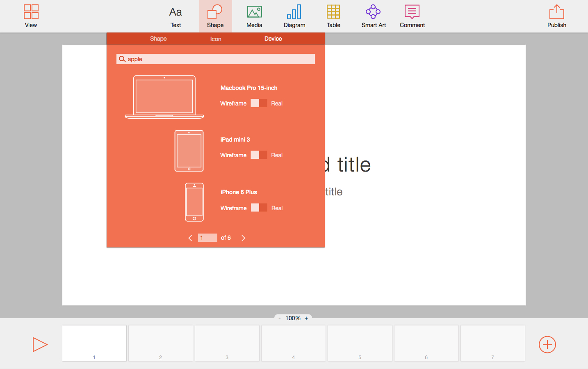The height and width of the screenshot is (369, 588).
Task: Select slide thumbnail 5
Action: (x=360, y=343)
